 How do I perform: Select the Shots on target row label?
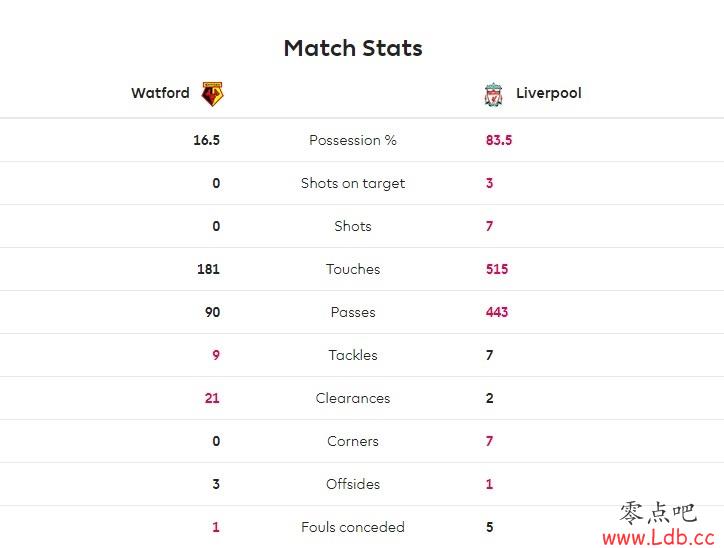[x=353, y=183]
